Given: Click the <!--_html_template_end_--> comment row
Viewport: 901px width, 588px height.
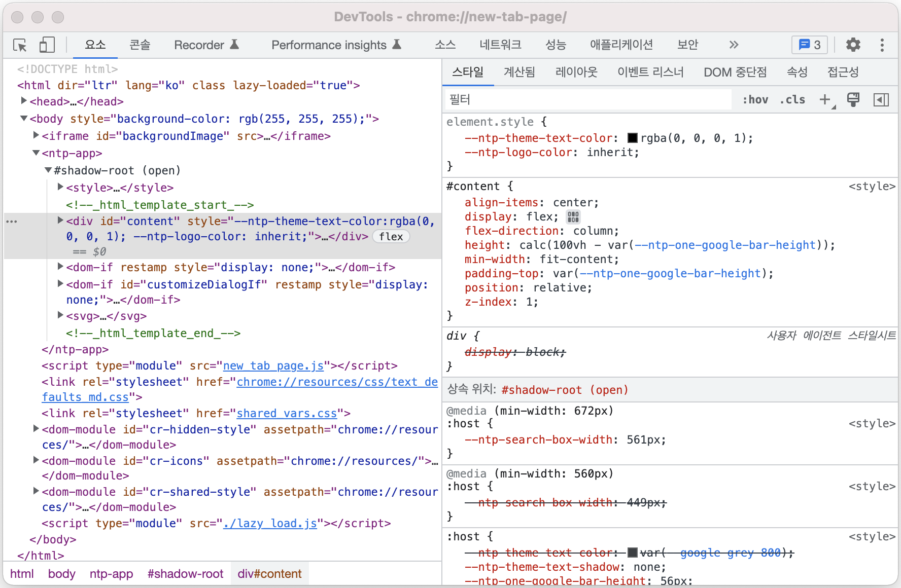Looking at the screenshot, I should pos(153,334).
